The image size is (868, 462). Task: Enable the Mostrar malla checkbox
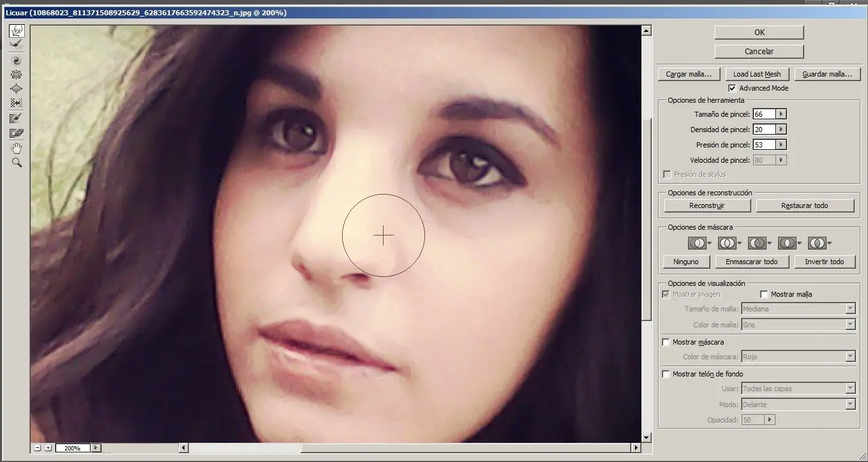pyautogui.click(x=765, y=294)
